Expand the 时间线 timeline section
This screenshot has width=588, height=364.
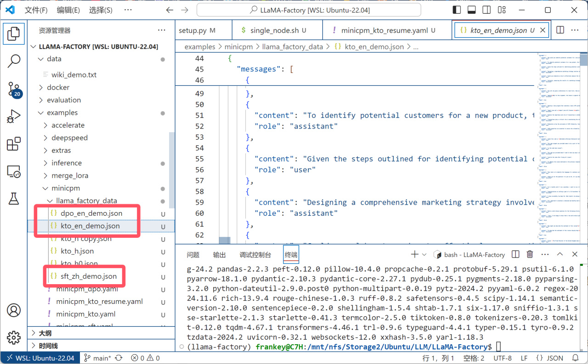point(101,346)
